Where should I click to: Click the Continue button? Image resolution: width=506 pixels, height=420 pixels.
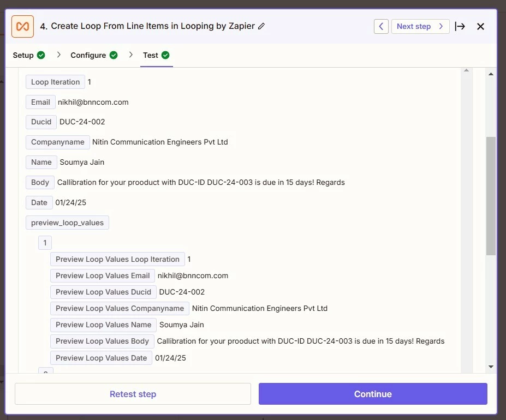point(373,394)
